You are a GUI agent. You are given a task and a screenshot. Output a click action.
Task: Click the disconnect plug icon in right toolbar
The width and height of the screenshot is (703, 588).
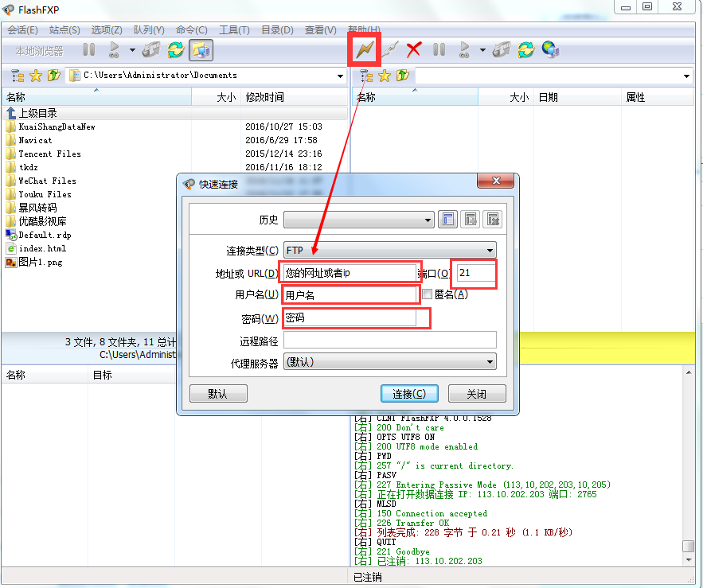(x=389, y=50)
